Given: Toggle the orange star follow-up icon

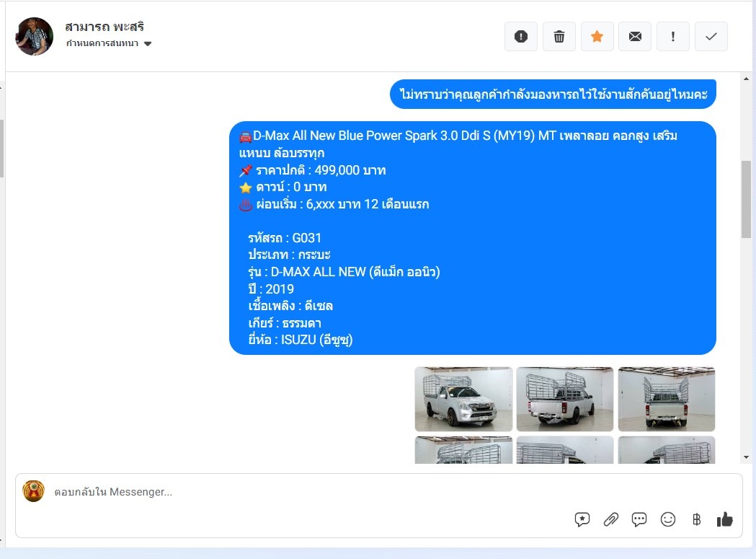Looking at the screenshot, I should tap(597, 36).
